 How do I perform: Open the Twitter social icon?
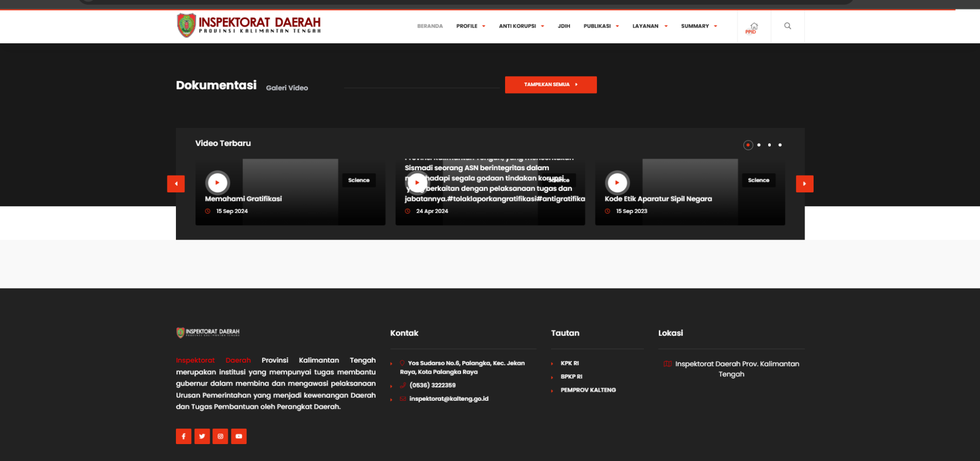coord(202,436)
